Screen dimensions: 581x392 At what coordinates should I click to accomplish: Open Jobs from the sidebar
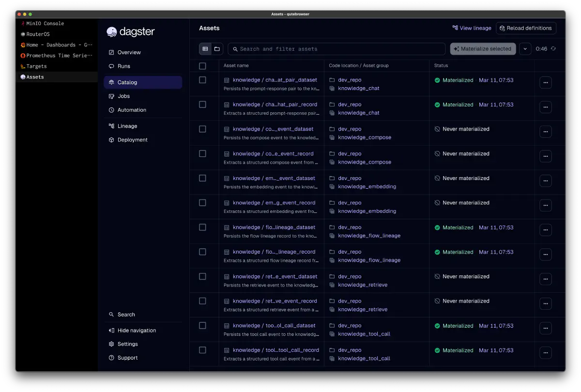point(143,96)
